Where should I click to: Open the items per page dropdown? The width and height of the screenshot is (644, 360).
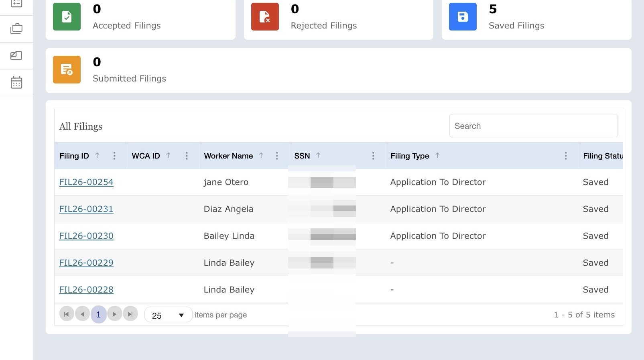click(x=168, y=315)
